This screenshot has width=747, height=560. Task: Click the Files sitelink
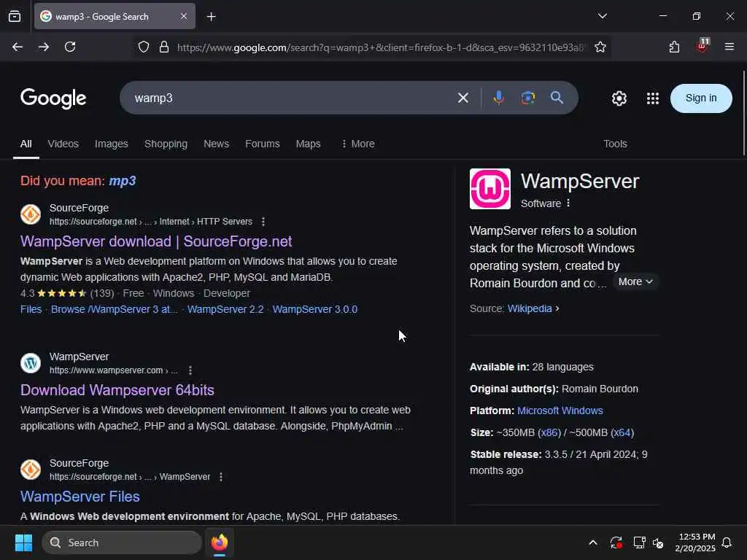click(31, 309)
